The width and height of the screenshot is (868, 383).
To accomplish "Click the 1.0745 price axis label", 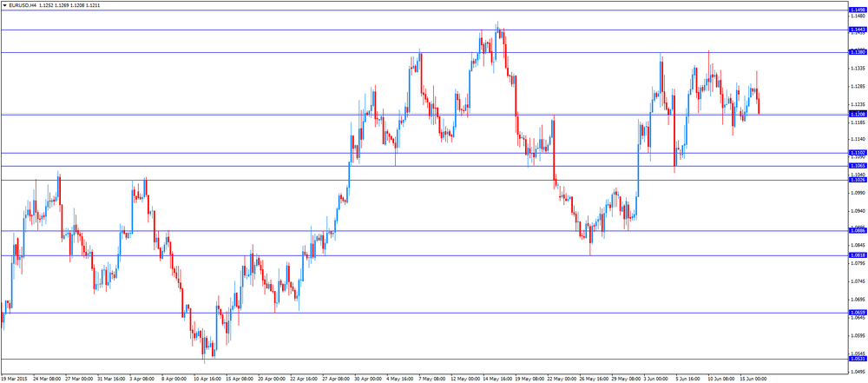I will coord(858,281).
